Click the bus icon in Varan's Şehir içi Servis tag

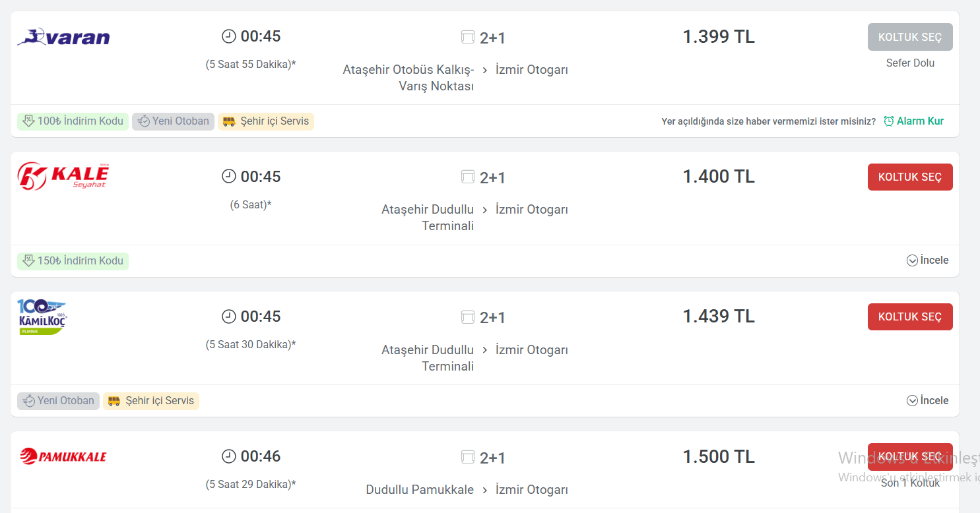[229, 121]
